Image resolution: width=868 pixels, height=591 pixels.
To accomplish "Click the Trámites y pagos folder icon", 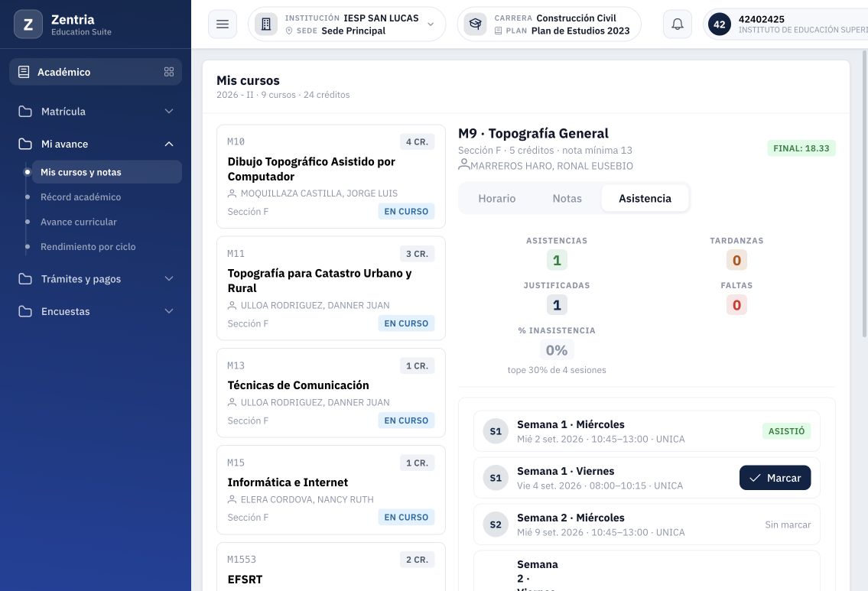I will pos(25,279).
